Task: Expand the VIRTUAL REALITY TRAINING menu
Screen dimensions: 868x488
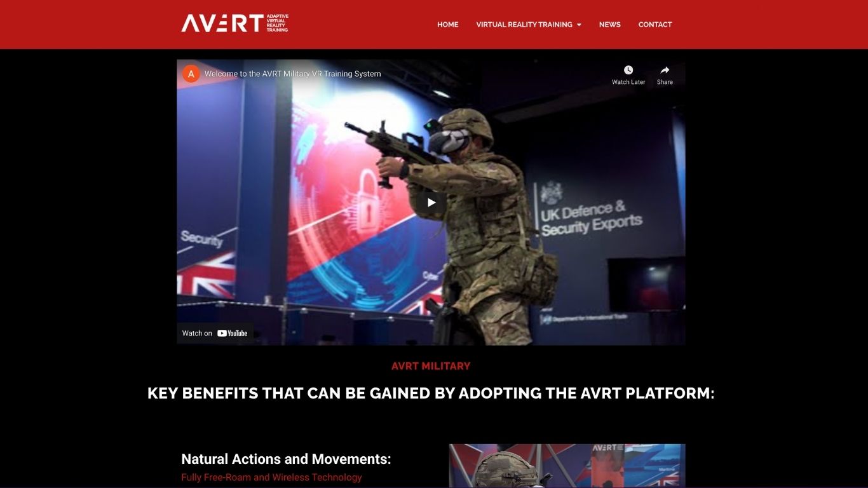Action: 524,25
